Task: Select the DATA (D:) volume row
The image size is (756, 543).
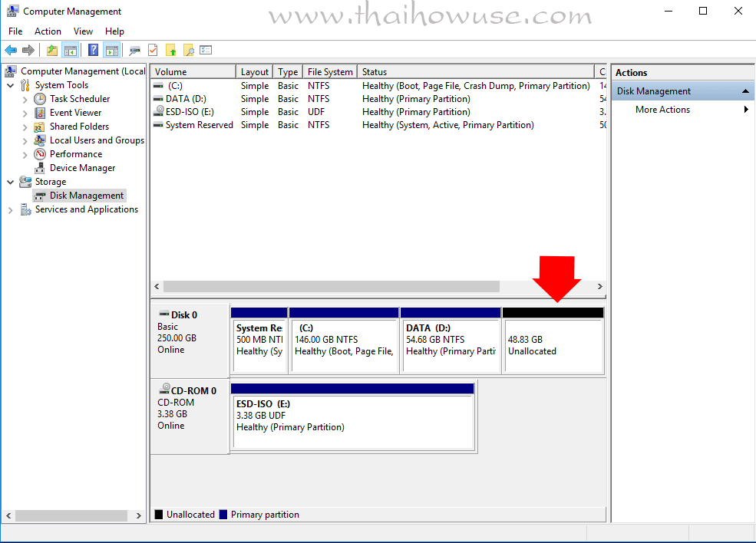Action: (x=378, y=99)
